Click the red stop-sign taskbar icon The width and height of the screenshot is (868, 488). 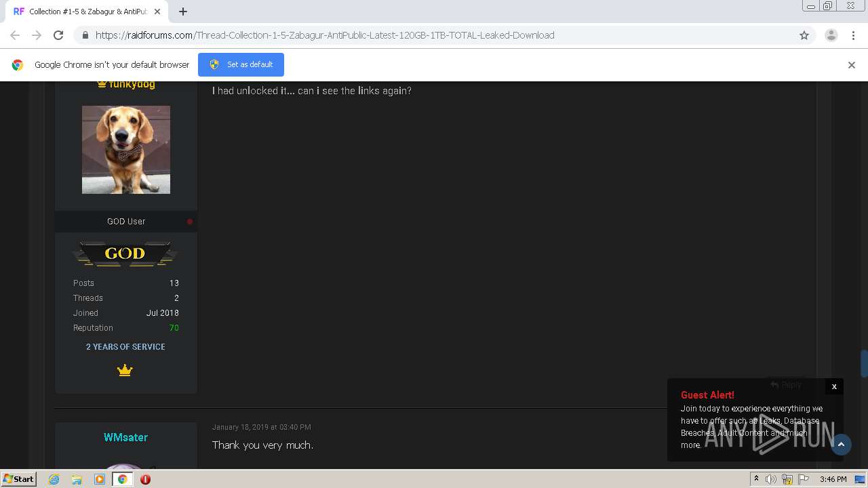[145, 479]
